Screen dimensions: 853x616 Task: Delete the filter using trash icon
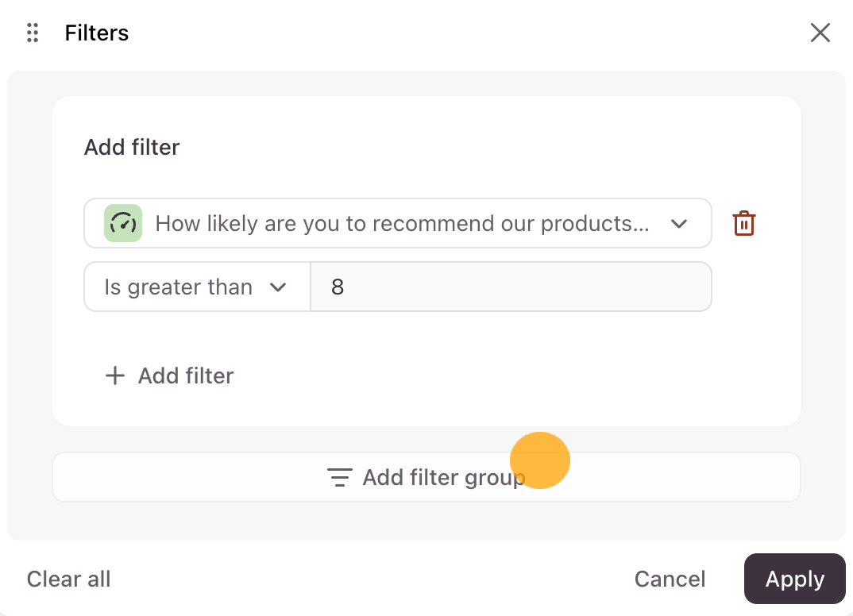[743, 223]
